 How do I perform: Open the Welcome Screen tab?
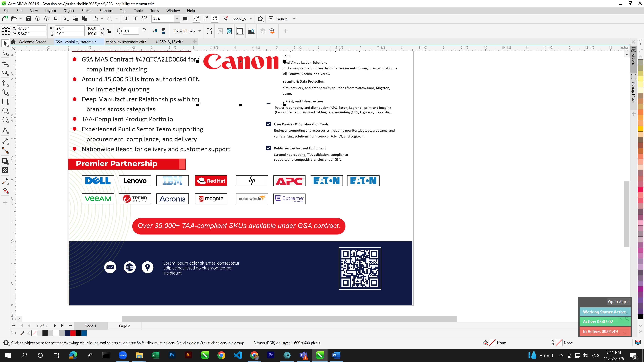[32, 42]
